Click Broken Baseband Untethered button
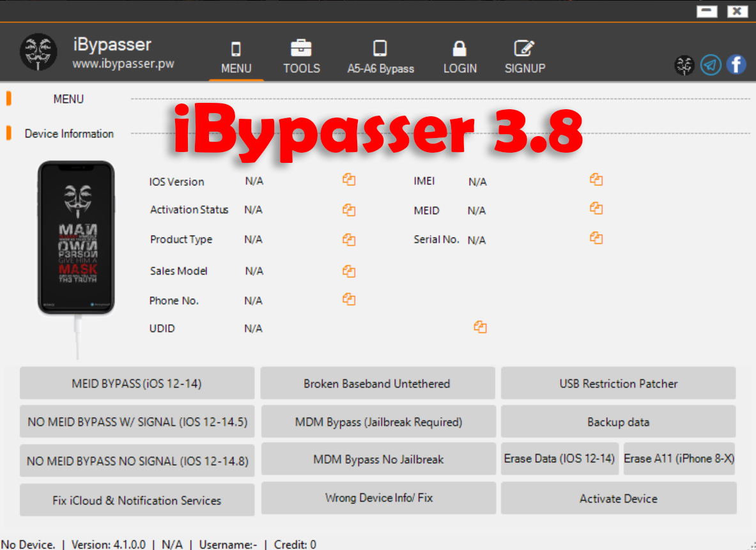Screen dimensions: 756x550 click(x=378, y=383)
